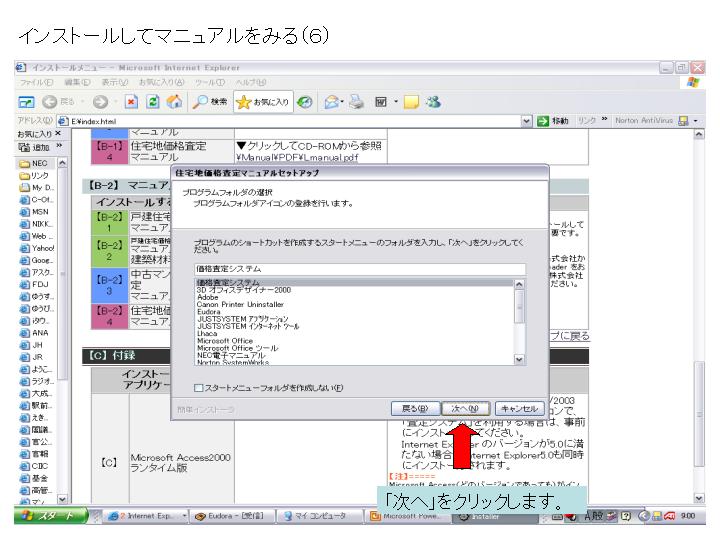Open the ヘルプ(H) menu

tap(251, 82)
